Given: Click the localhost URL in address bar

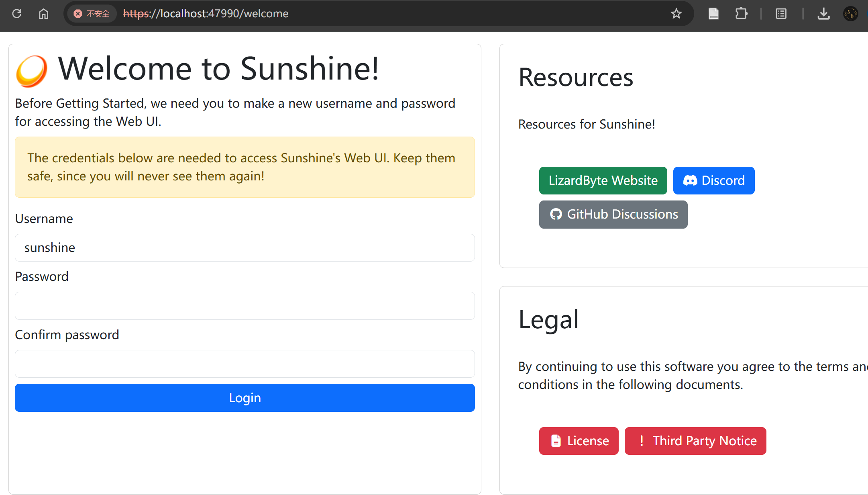Looking at the screenshot, I should pos(206,14).
